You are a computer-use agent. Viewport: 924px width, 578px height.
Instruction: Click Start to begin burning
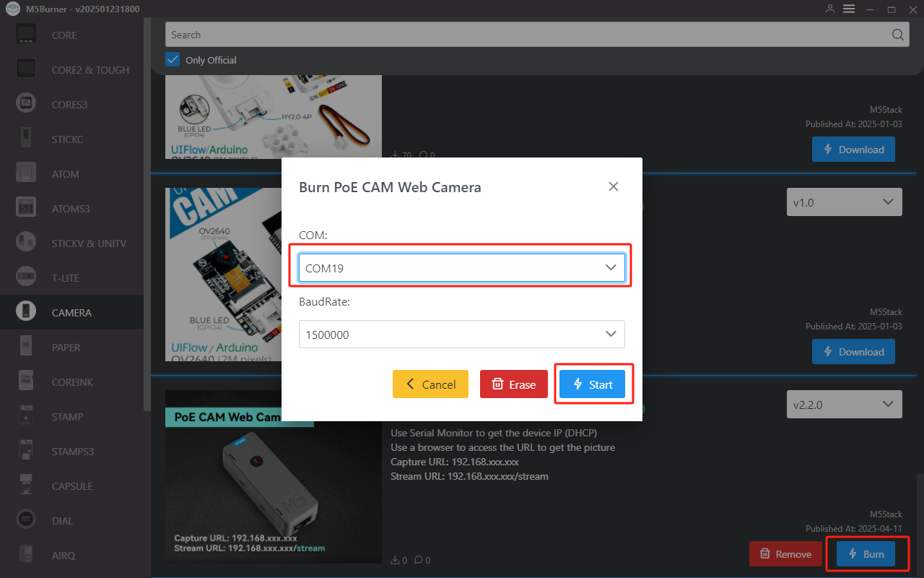click(x=593, y=384)
